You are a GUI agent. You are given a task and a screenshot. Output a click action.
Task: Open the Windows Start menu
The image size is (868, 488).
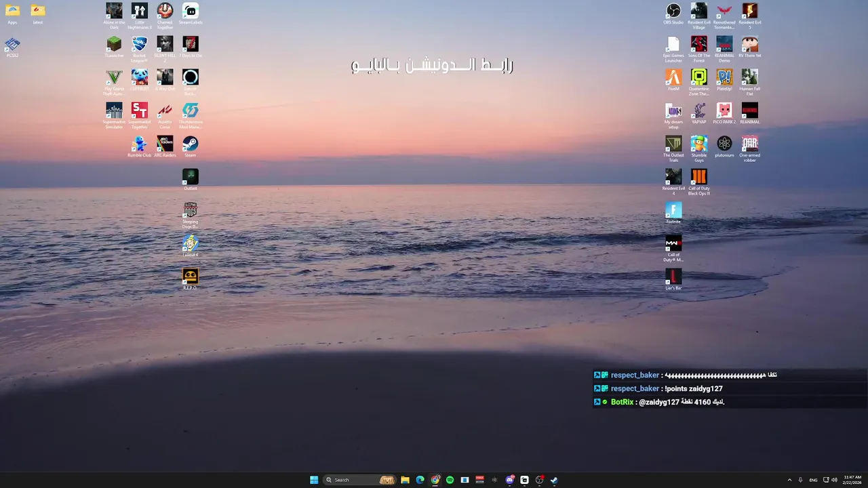314,480
